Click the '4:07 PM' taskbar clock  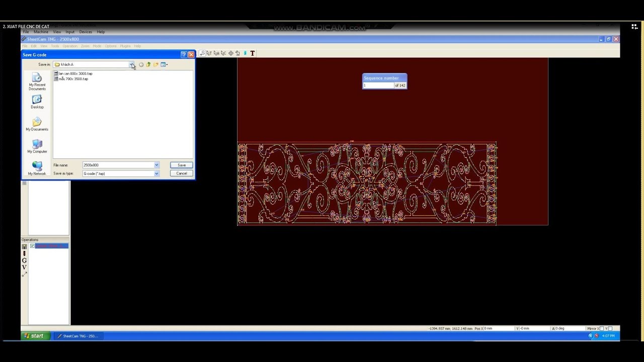coord(608,336)
